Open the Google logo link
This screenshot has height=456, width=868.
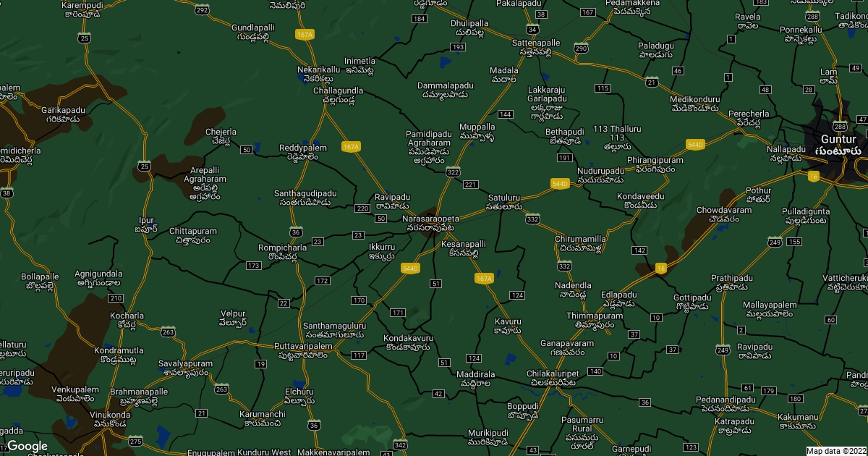click(27, 446)
